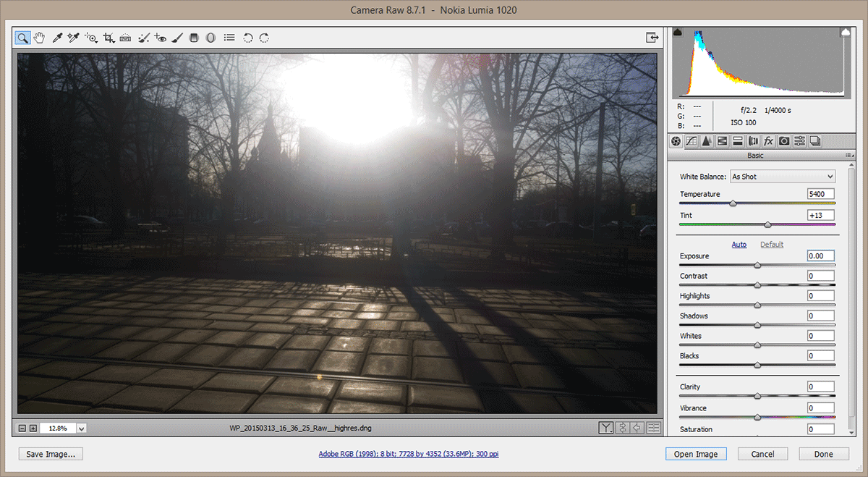Toggle full screen mode
Viewport: 868px width, 477px height.
pyautogui.click(x=652, y=38)
